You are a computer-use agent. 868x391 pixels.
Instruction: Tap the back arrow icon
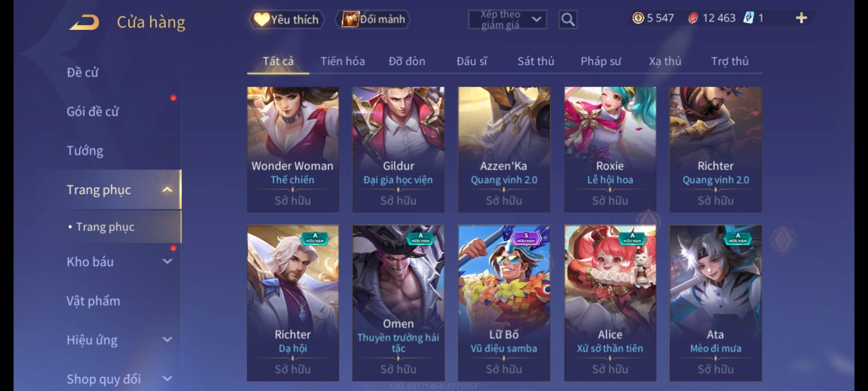point(84,22)
